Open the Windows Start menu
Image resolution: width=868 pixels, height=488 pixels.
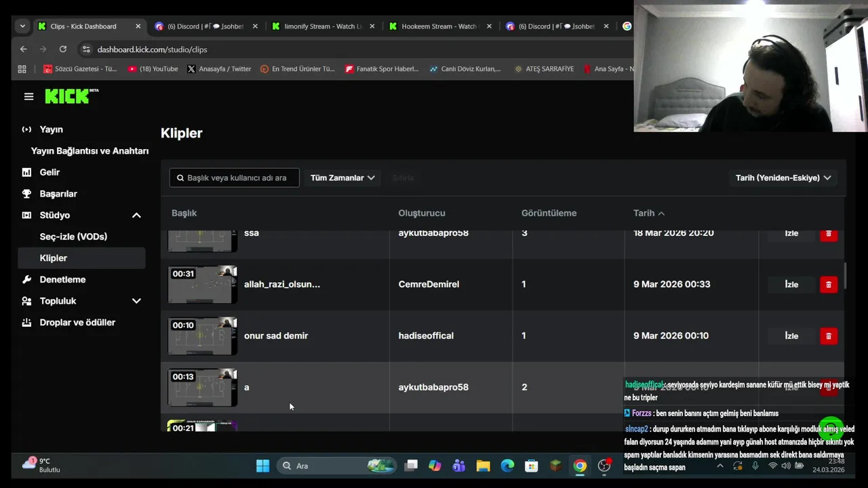click(x=262, y=466)
